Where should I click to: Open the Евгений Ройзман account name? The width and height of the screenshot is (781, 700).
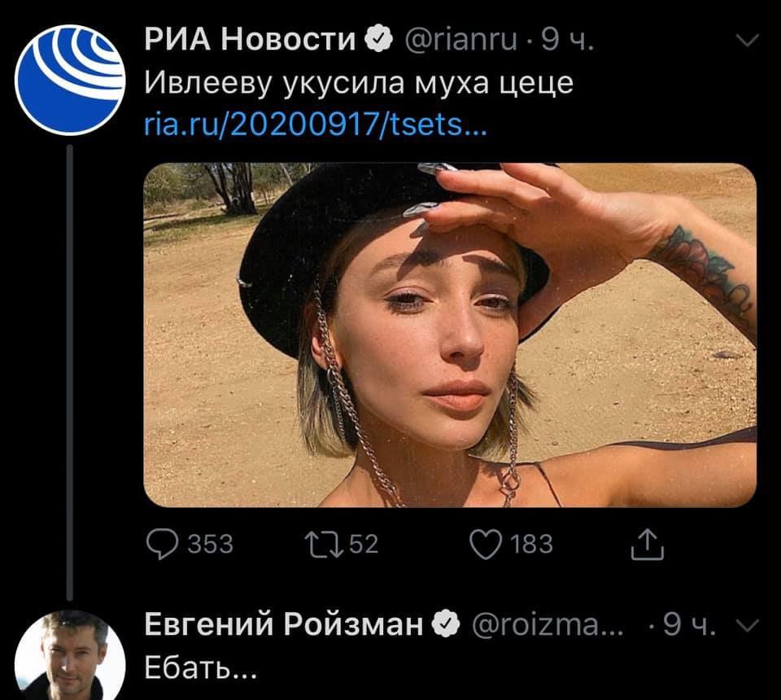point(284,623)
